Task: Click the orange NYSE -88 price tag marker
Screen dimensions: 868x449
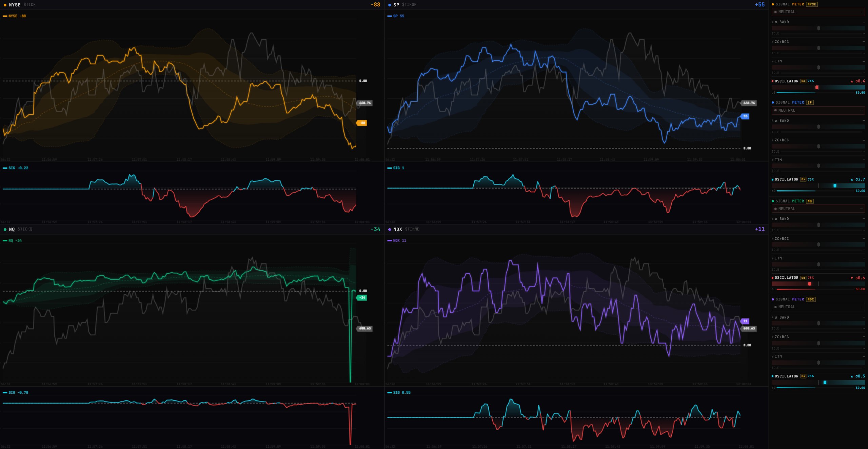Action: pyautogui.click(x=362, y=123)
